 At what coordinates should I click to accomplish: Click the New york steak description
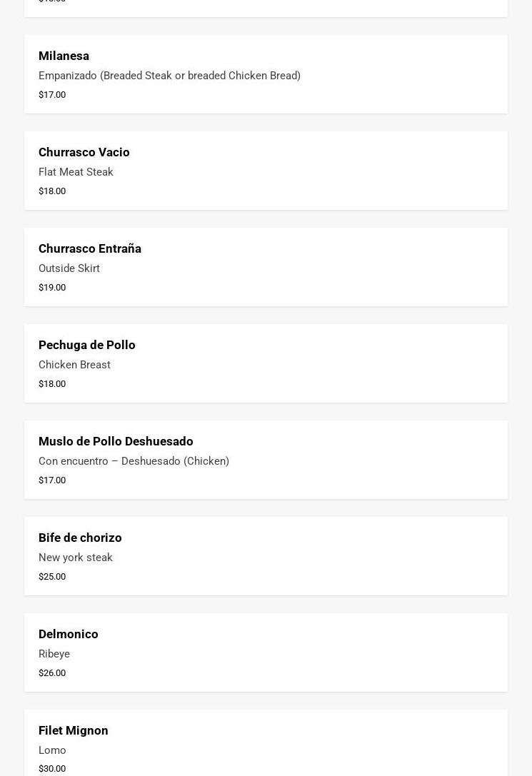(x=76, y=558)
